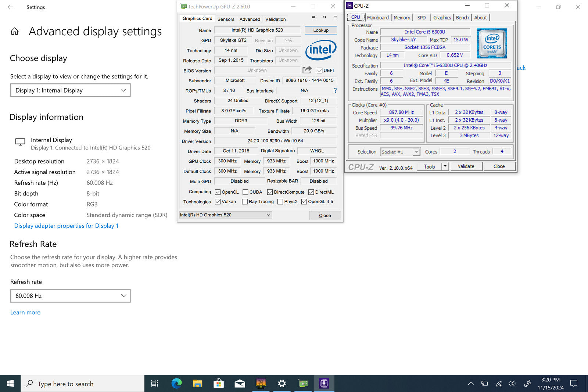Click the Lookup button in GPU-Z

point(320,30)
